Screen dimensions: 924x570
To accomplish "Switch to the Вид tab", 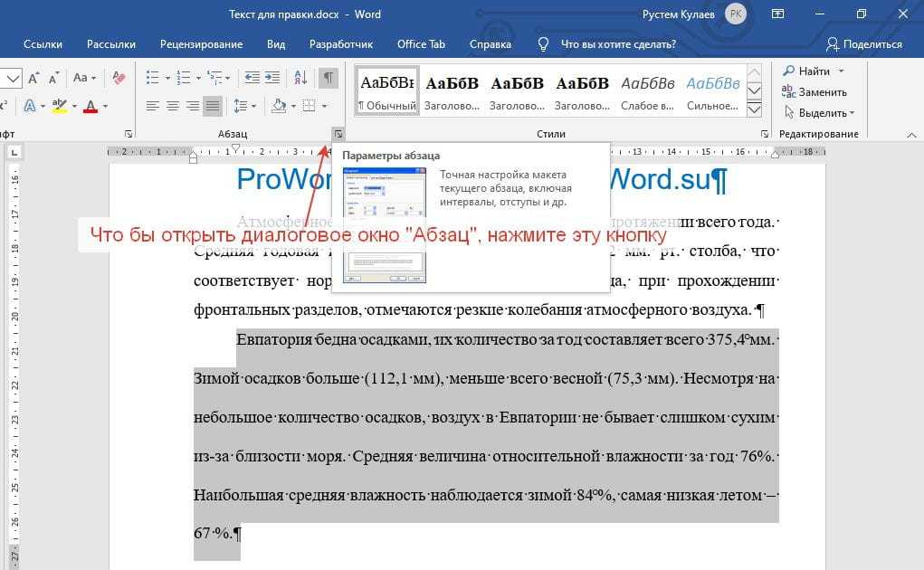I will (x=276, y=44).
